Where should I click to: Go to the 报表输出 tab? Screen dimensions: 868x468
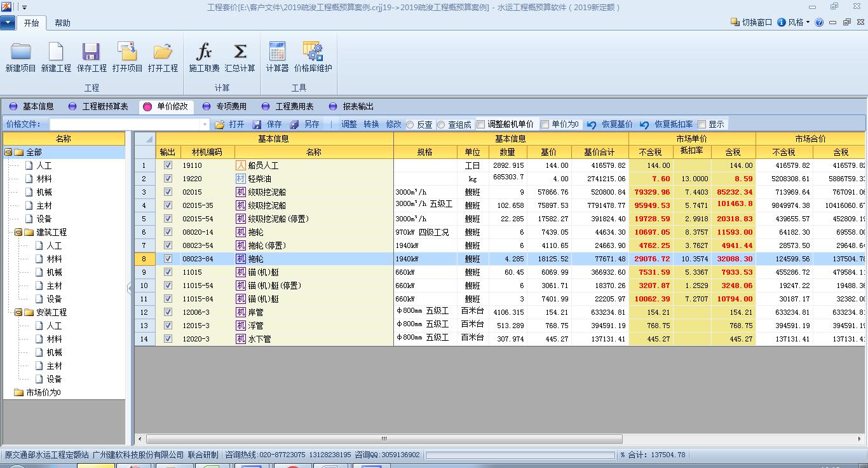(351, 106)
